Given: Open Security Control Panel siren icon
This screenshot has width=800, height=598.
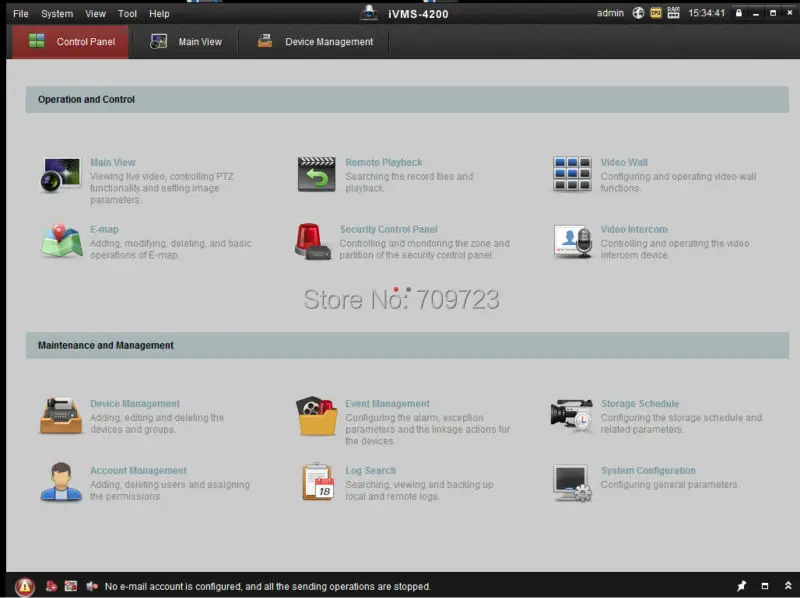Looking at the screenshot, I should pyautogui.click(x=313, y=241).
